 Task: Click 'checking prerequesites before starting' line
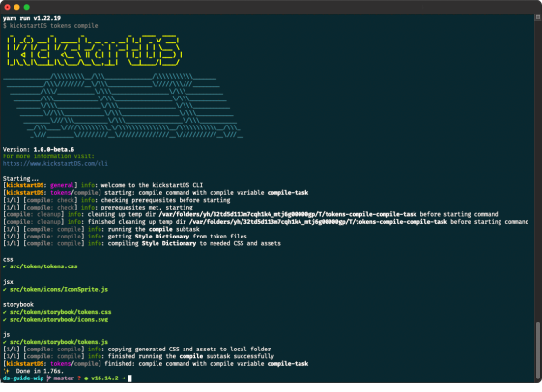pos(117,200)
